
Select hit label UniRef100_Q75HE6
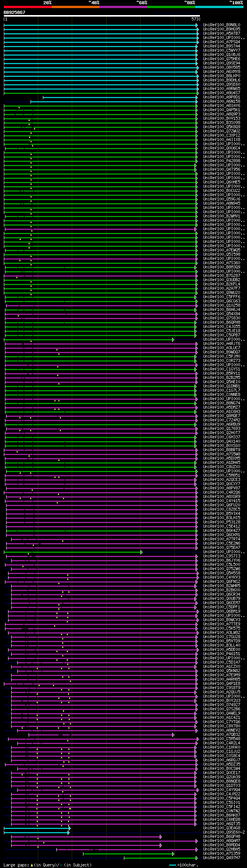click(222, 59)
